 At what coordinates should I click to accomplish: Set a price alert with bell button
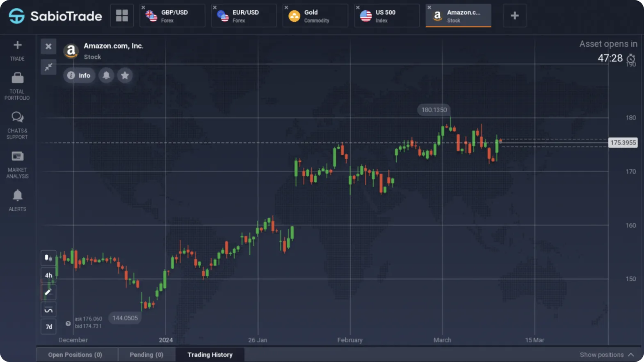coord(106,76)
